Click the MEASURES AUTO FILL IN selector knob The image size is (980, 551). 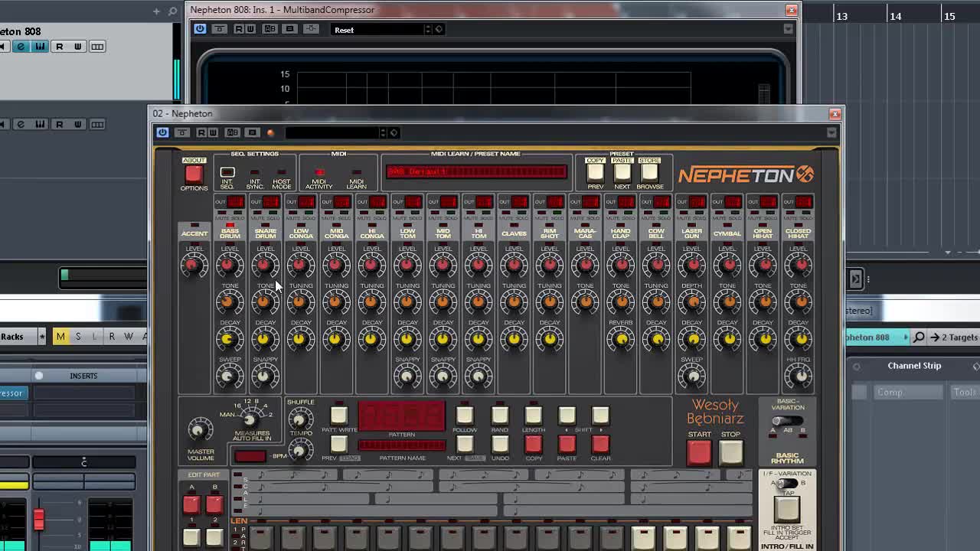(249, 419)
